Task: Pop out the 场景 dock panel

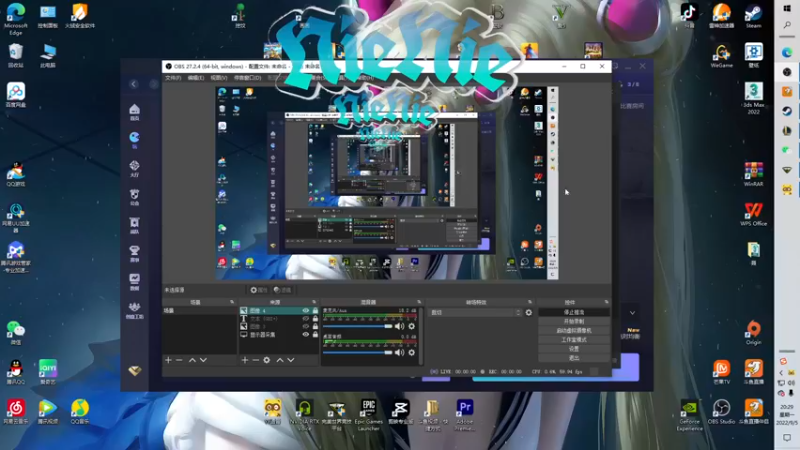Action: click(232, 302)
